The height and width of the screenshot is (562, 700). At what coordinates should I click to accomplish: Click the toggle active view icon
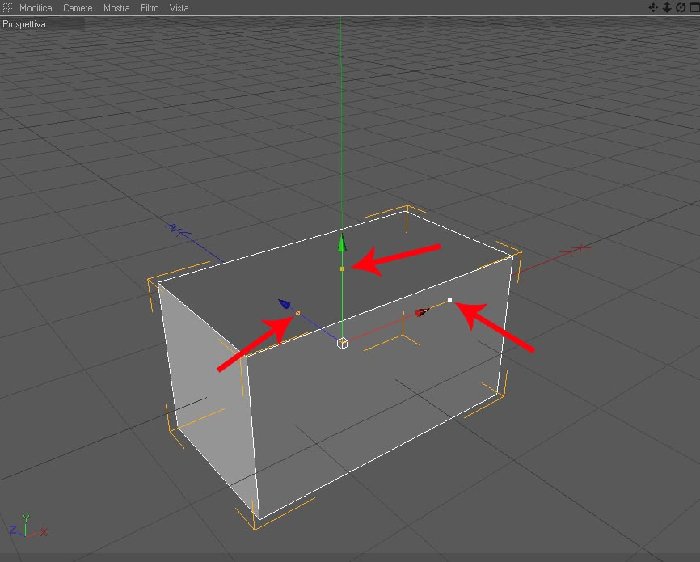click(x=695, y=7)
